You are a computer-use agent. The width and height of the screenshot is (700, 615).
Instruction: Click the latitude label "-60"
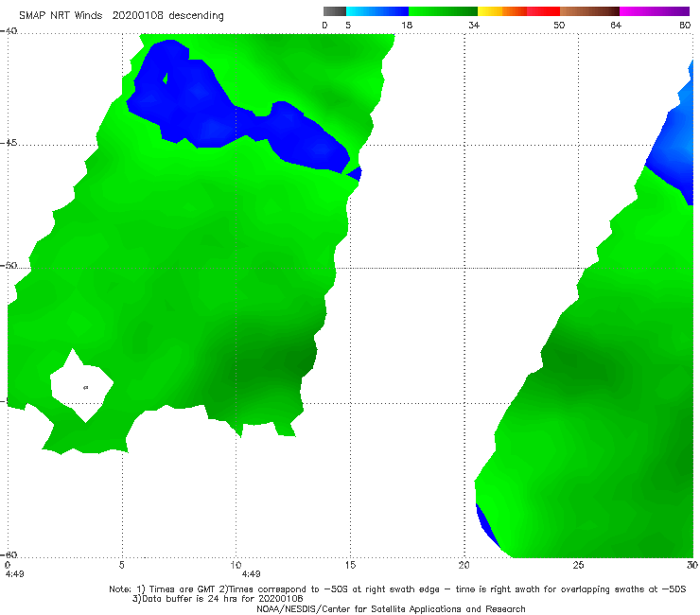tap(9, 554)
